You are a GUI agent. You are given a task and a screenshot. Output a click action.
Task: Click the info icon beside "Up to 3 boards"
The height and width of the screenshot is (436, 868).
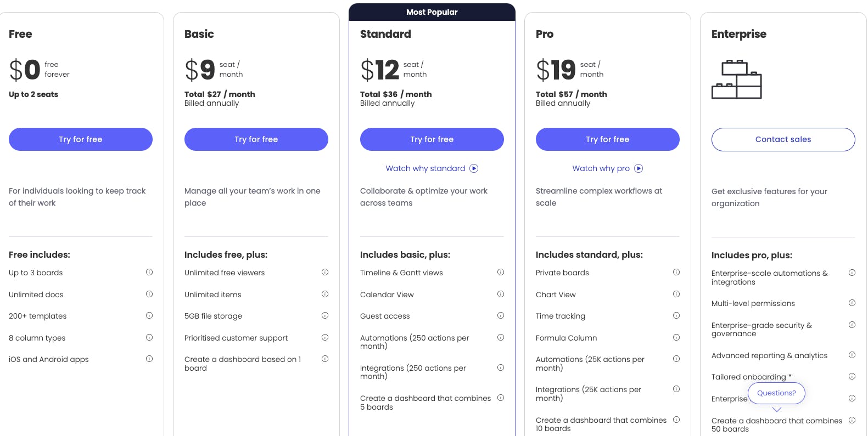(149, 272)
